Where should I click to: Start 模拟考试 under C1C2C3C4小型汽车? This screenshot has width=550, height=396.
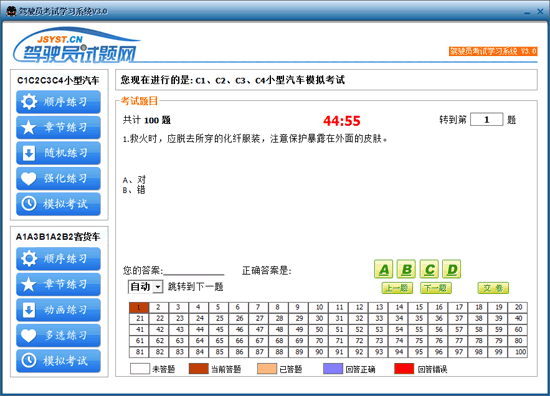(x=58, y=204)
